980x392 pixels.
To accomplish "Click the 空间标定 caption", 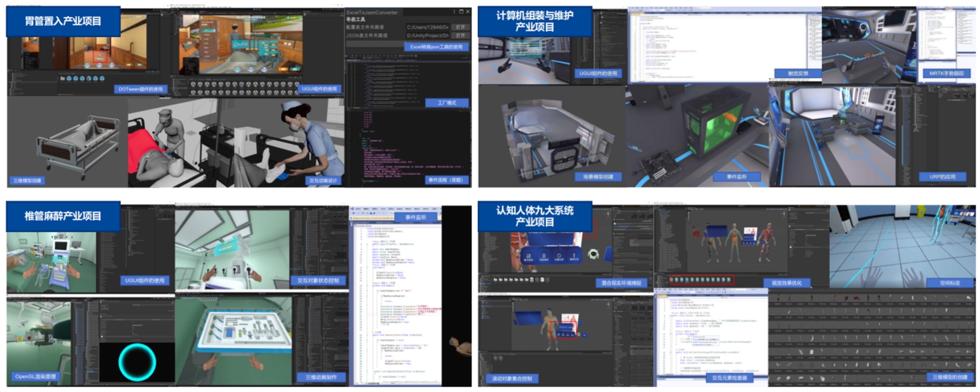I will click(x=949, y=283).
